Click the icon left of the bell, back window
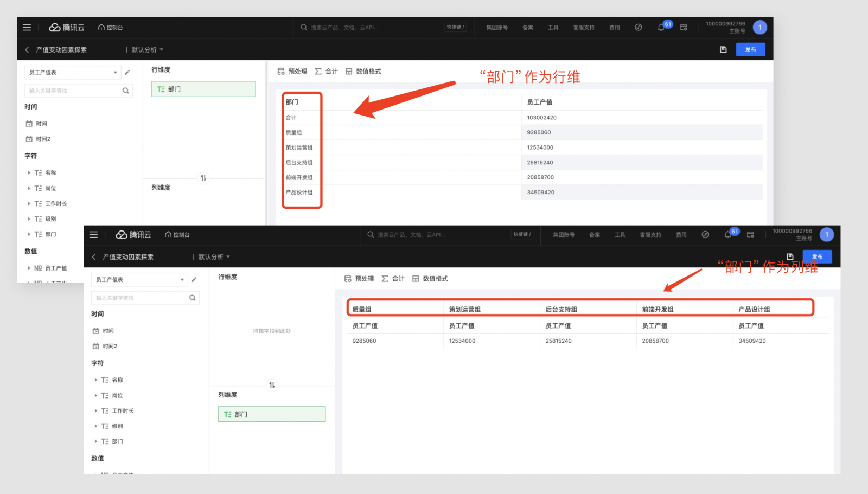The height and width of the screenshot is (494, 868). [639, 27]
